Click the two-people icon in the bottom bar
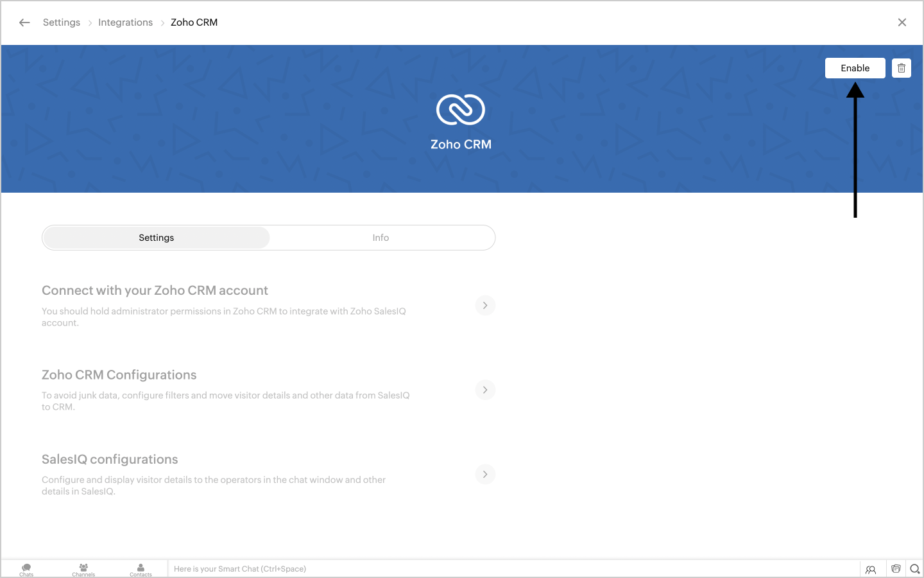 click(x=871, y=569)
